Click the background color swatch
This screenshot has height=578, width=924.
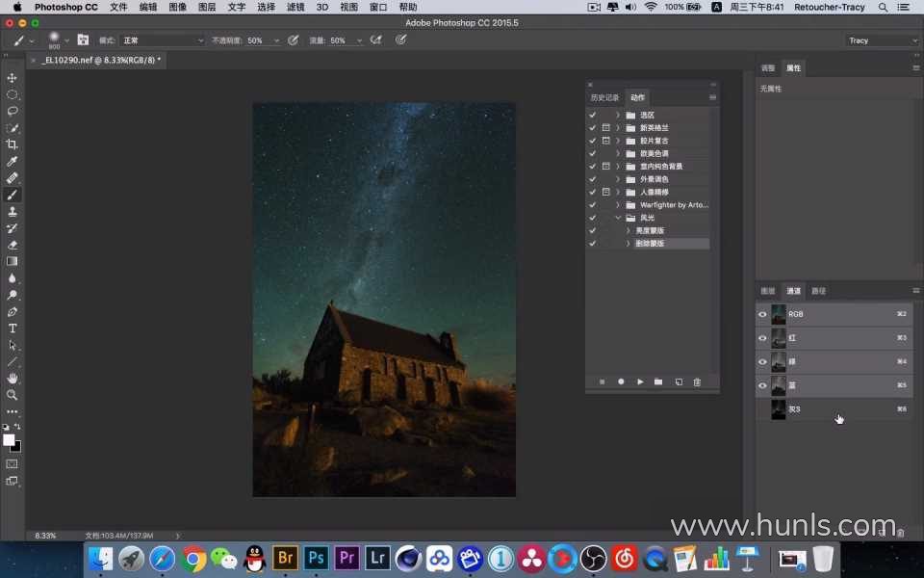(17, 448)
